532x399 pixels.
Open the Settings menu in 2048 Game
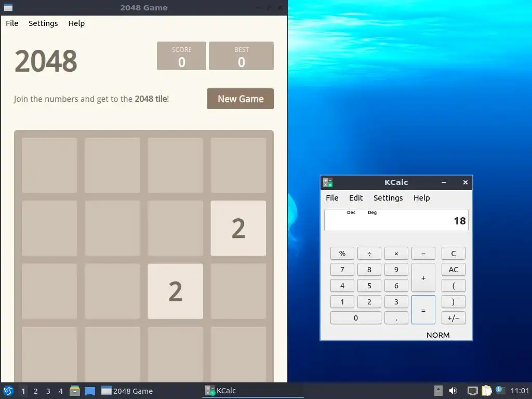(43, 23)
